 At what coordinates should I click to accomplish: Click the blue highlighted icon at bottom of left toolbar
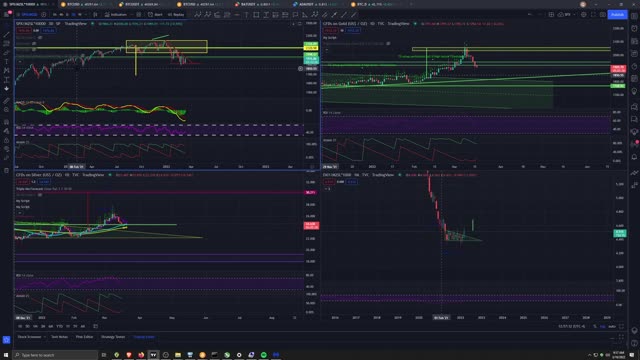point(6,340)
